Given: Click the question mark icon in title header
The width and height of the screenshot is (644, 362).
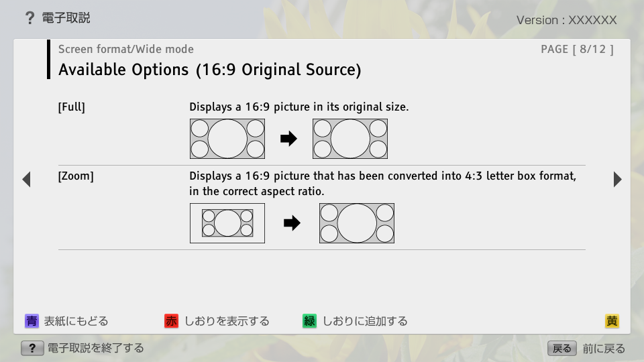Looking at the screenshot, I should [30, 19].
